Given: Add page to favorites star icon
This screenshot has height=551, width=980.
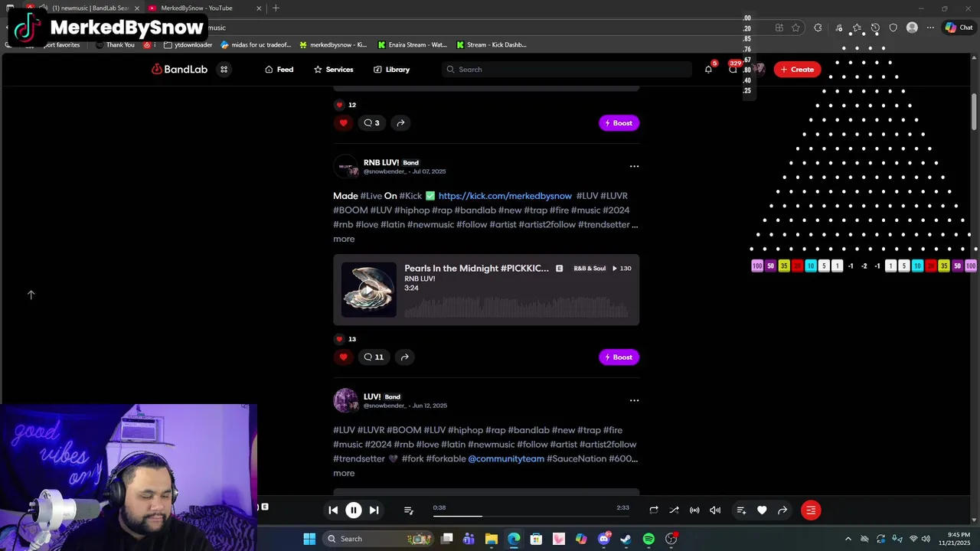Looking at the screenshot, I should (x=796, y=28).
